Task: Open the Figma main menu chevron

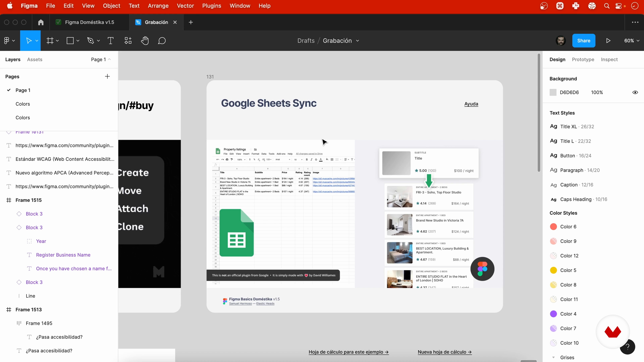Action: click(13, 41)
